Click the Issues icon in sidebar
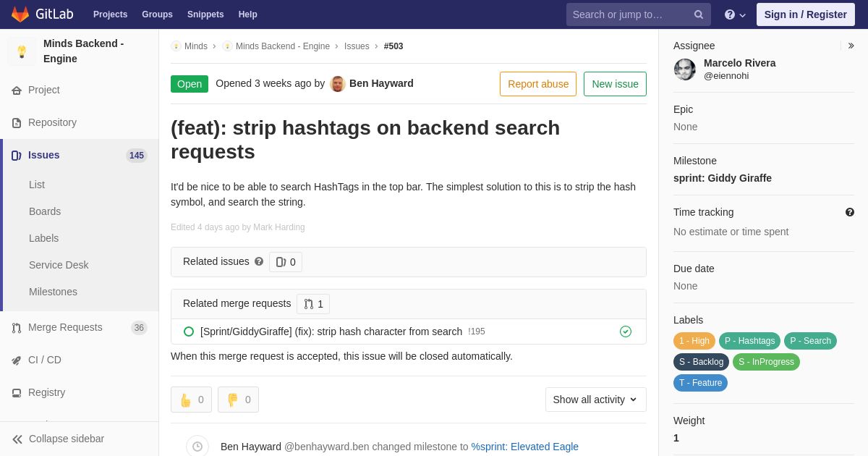The width and height of the screenshot is (868, 456). (x=17, y=156)
